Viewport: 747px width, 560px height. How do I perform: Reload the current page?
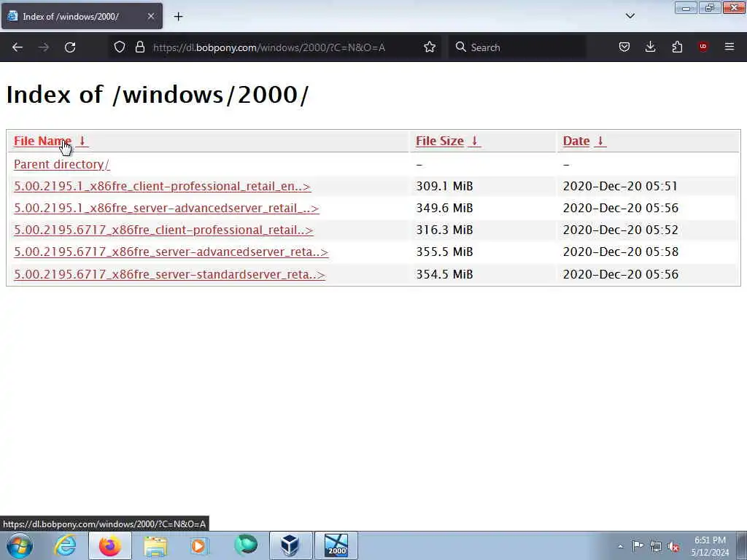70,47
